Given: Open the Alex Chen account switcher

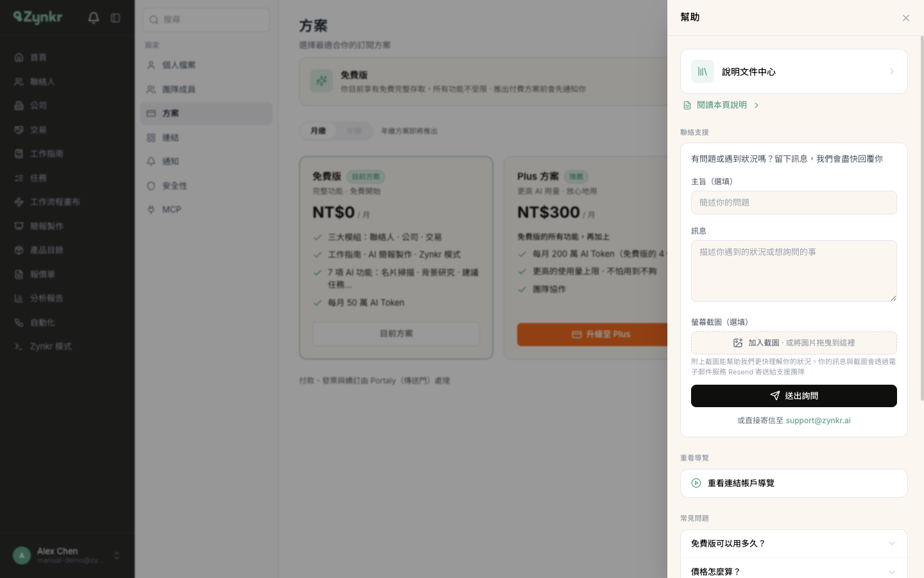Looking at the screenshot, I should pos(67,556).
